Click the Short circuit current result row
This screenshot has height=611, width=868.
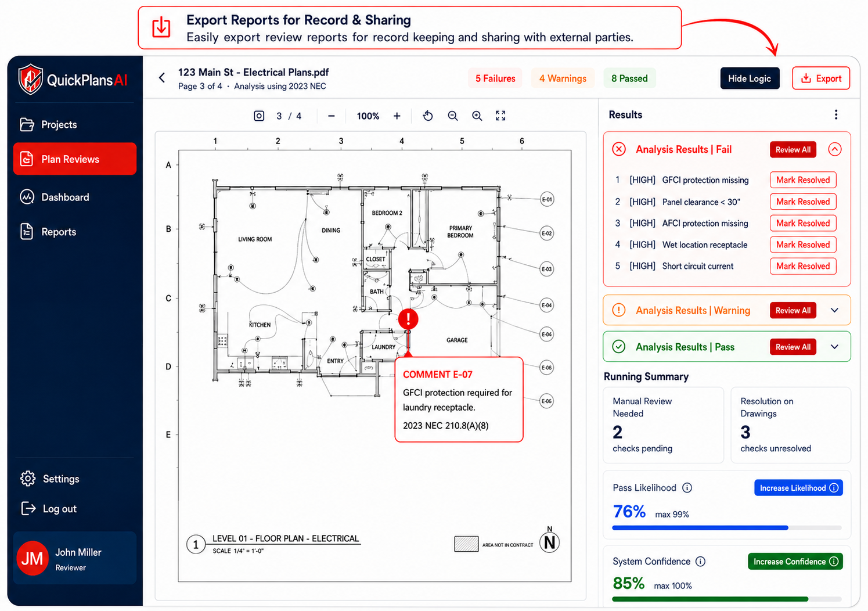(726, 266)
